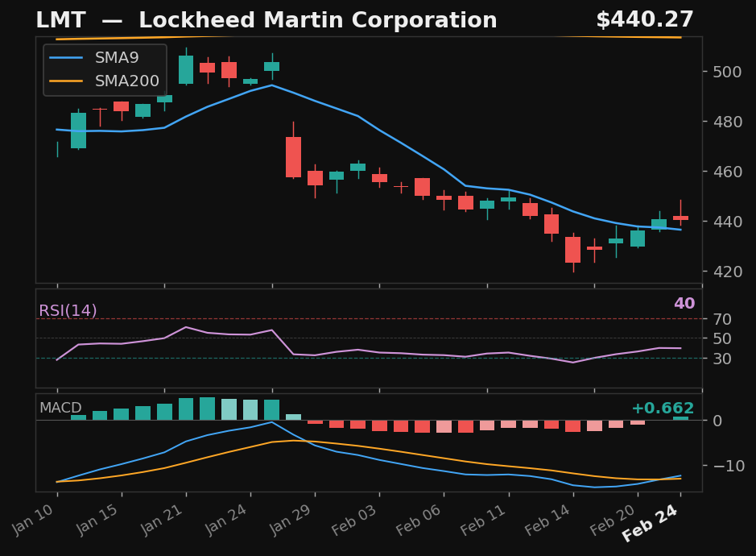The width and height of the screenshot is (756, 556).
Task: Click the MACD panel label
Action: point(60,409)
